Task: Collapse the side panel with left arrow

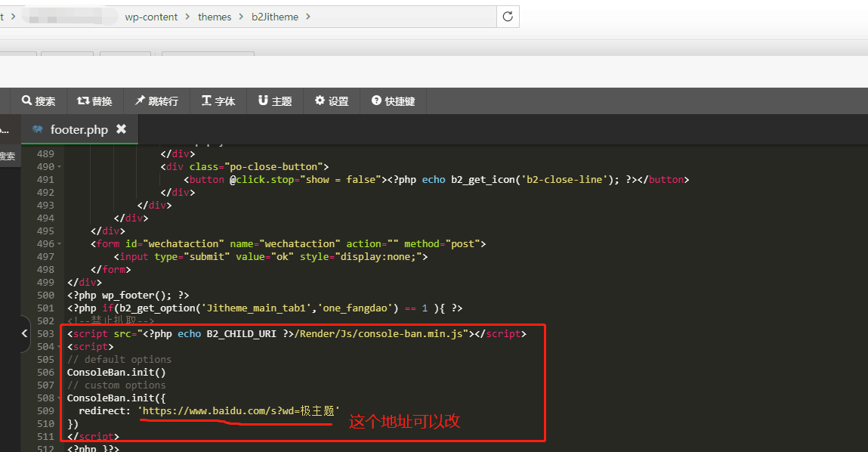Action: 24,333
